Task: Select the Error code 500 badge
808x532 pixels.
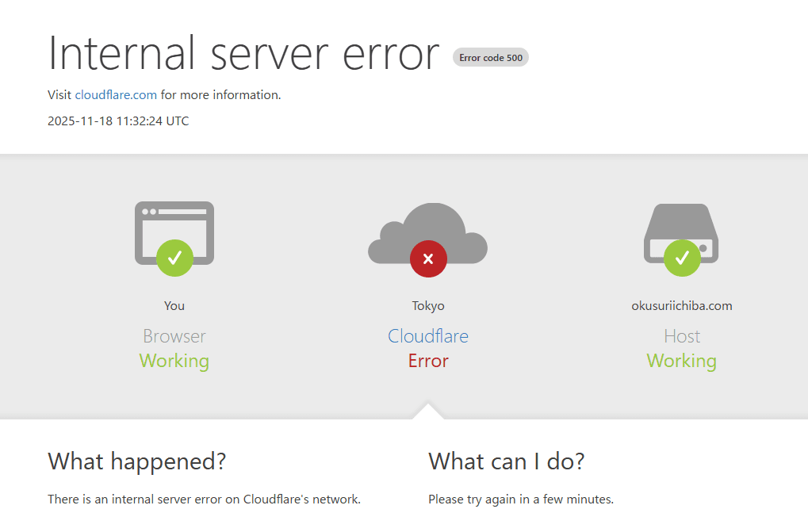Action: click(490, 57)
